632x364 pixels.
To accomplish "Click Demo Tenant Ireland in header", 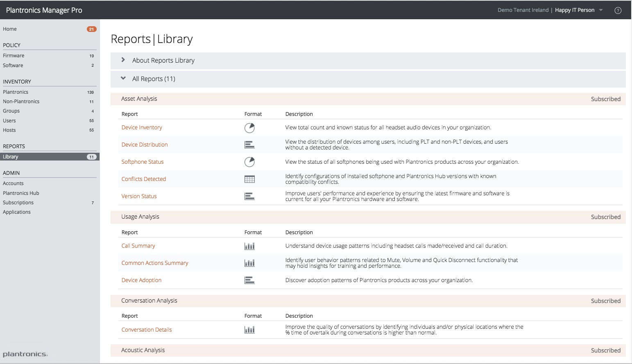I will tap(523, 10).
